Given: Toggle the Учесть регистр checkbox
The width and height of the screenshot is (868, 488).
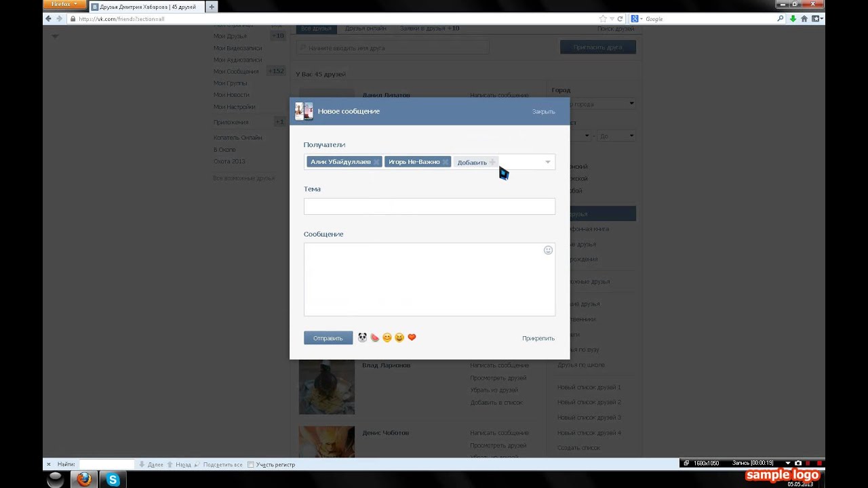Looking at the screenshot, I should [250, 464].
